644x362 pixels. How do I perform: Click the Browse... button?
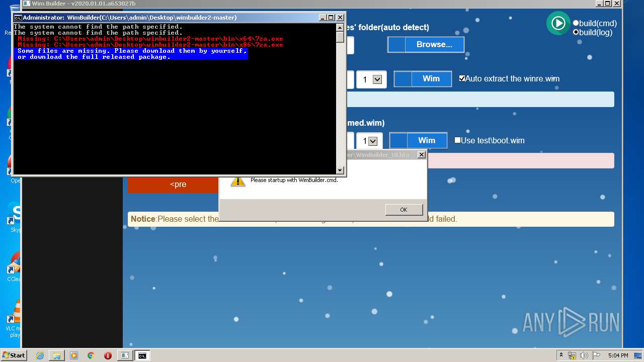click(x=426, y=44)
